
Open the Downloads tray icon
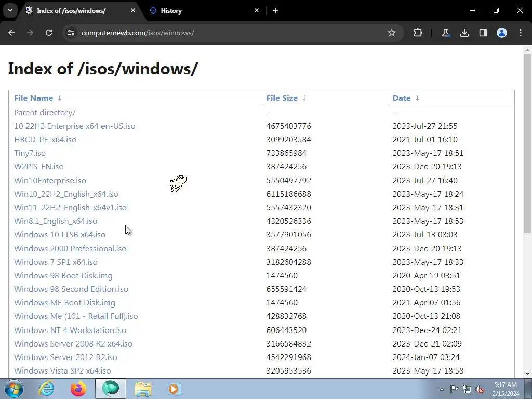(x=464, y=33)
